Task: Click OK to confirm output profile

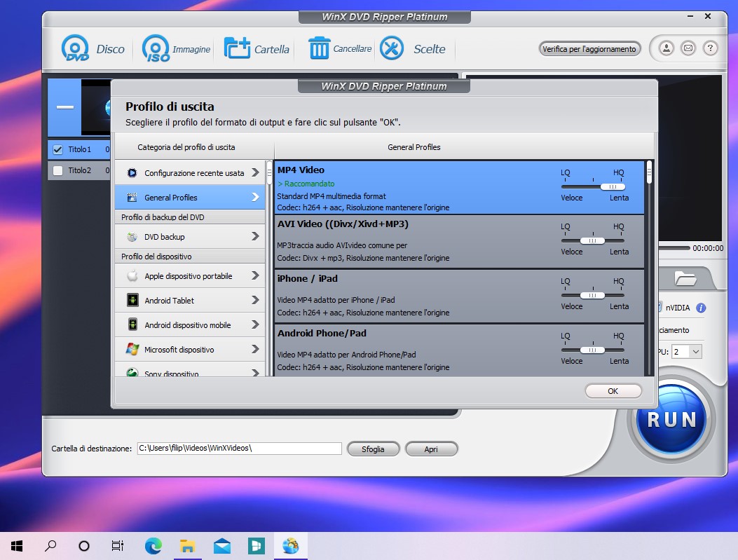Action: point(613,391)
